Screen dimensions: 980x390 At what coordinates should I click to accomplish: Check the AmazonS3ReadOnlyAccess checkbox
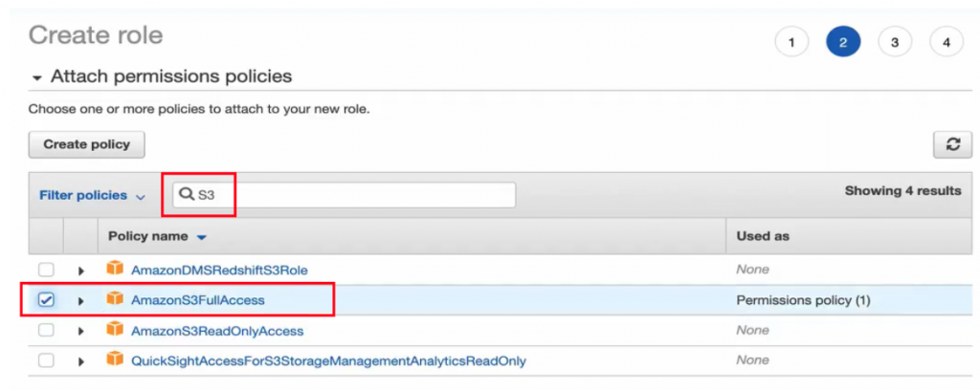[x=46, y=330]
